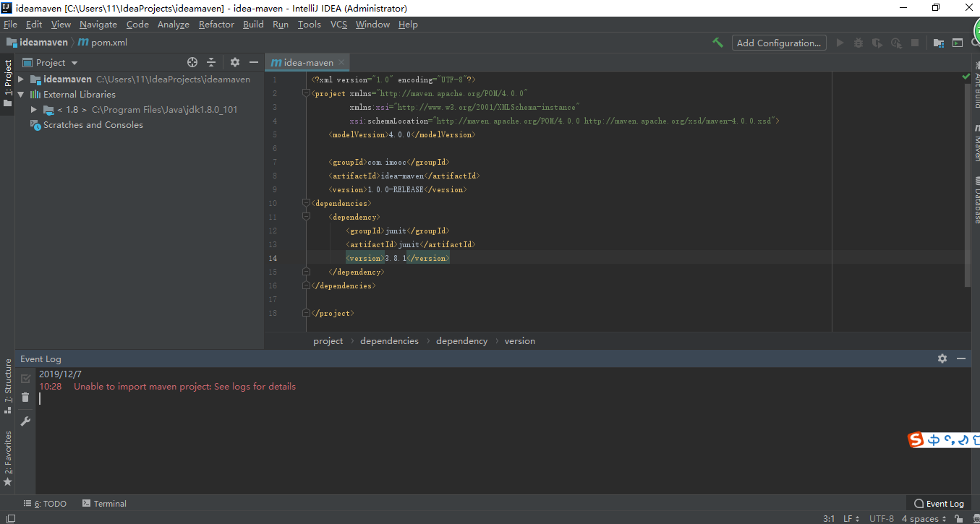This screenshot has width=980, height=524.
Task: Open the Database side tool window tab
Action: click(976, 200)
